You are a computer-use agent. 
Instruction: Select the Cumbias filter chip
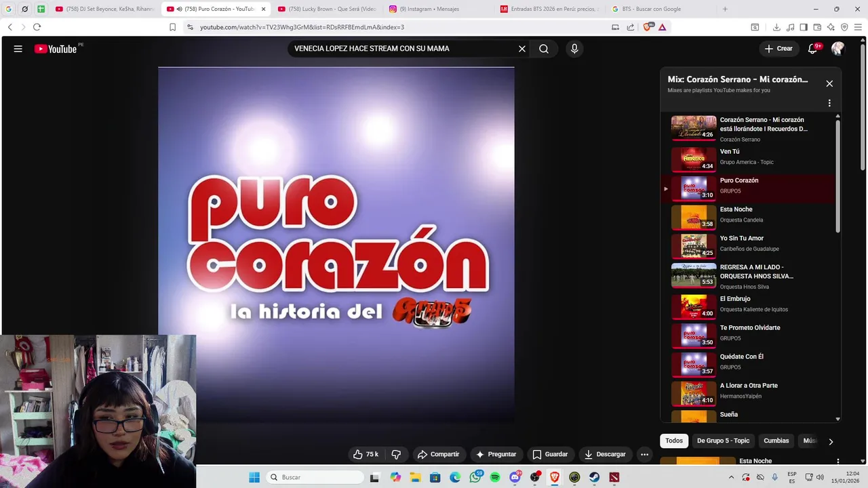click(x=776, y=441)
